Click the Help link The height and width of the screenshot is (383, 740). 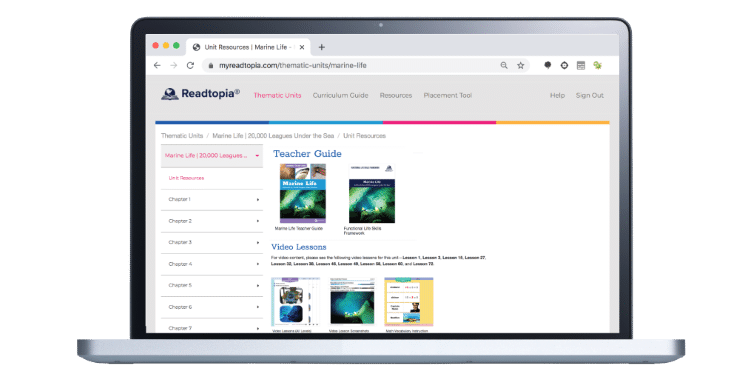point(557,95)
